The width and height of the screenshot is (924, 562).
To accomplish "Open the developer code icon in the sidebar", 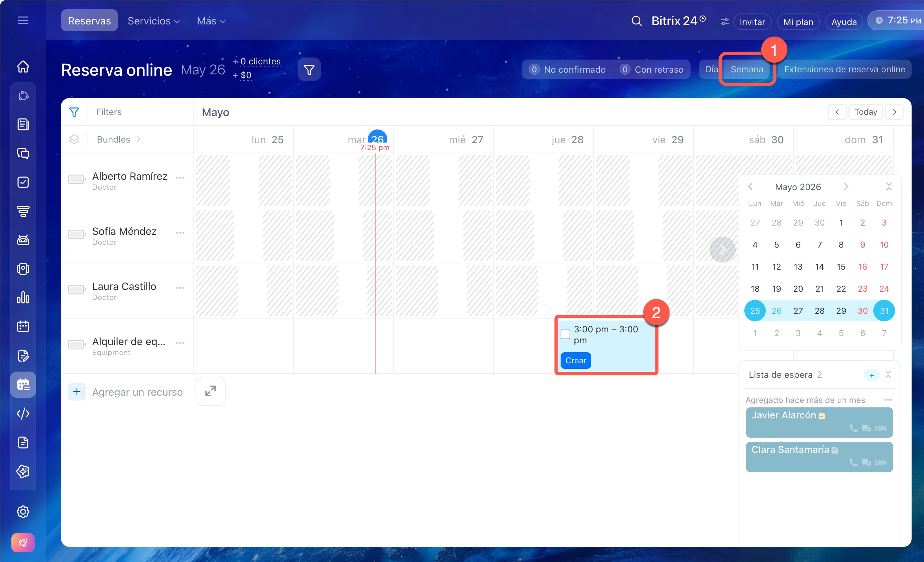I will tap(23, 414).
